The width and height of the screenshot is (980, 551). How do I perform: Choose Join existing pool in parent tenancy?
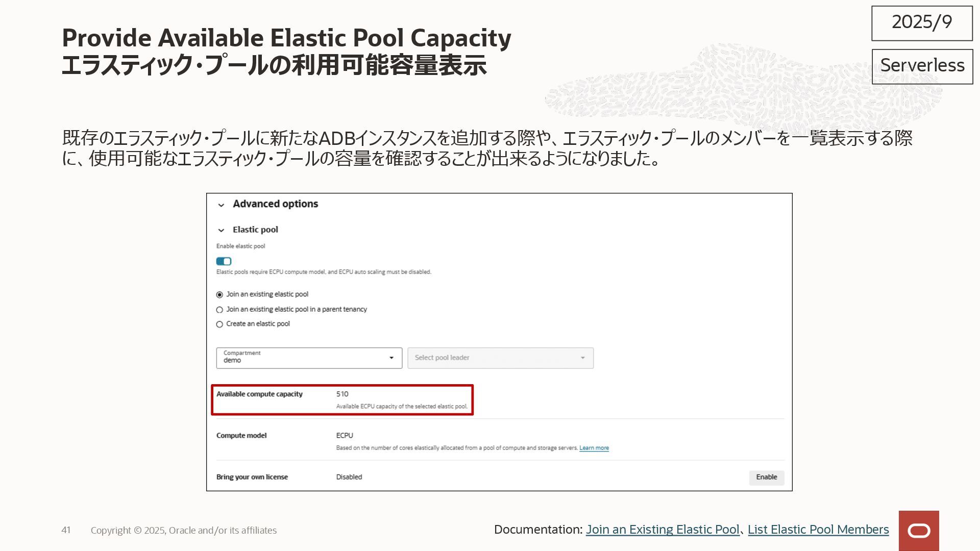pyautogui.click(x=219, y=310)
